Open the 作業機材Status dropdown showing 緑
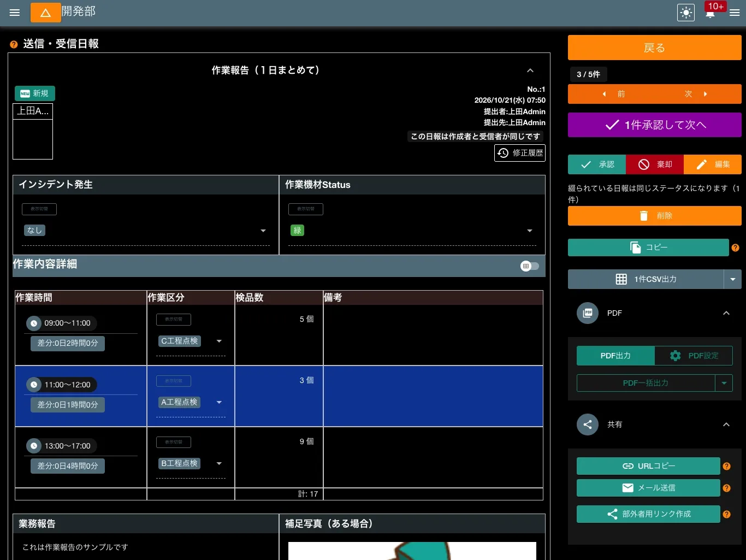Viewport: 746px width, 560px height. pos(412,231)
